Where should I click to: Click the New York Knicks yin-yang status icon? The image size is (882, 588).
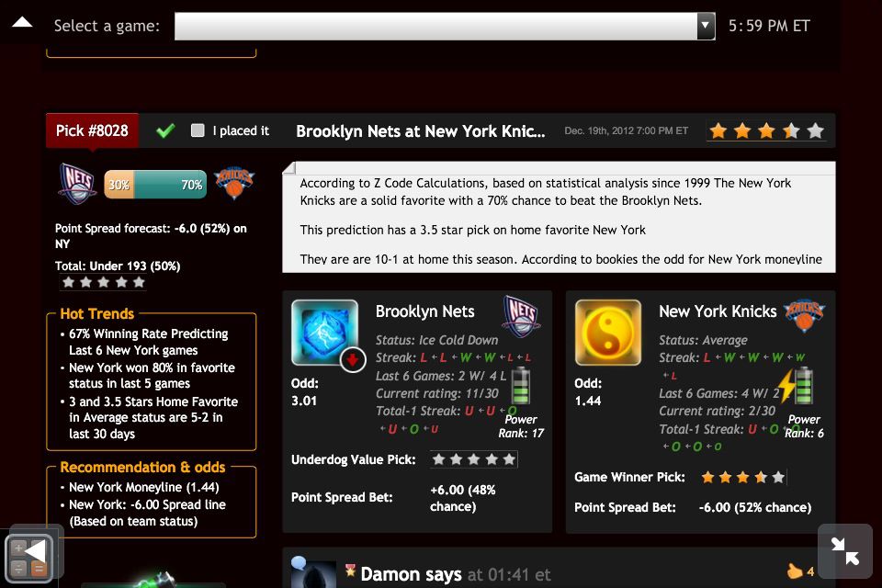(x=608, y=332)
